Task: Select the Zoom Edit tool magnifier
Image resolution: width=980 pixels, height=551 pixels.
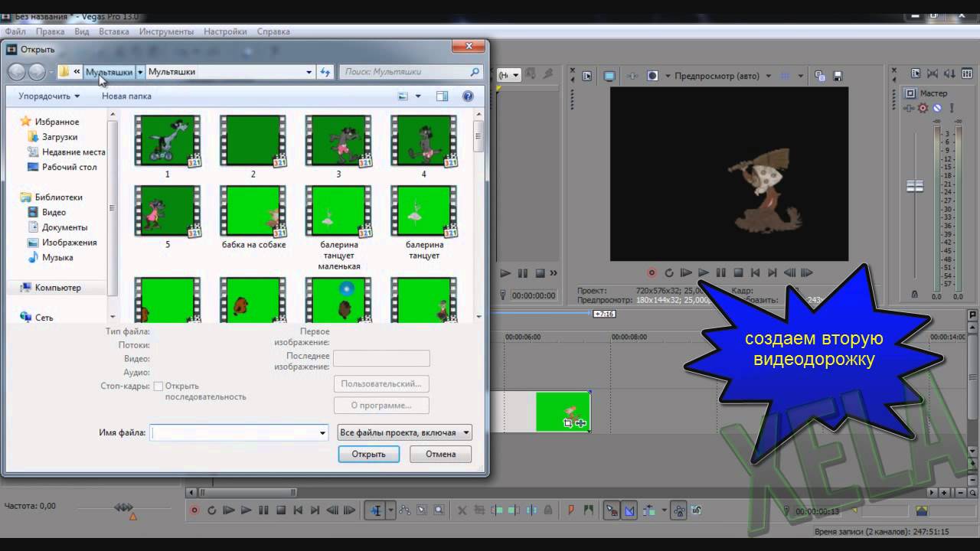Action: pos(439,510)
